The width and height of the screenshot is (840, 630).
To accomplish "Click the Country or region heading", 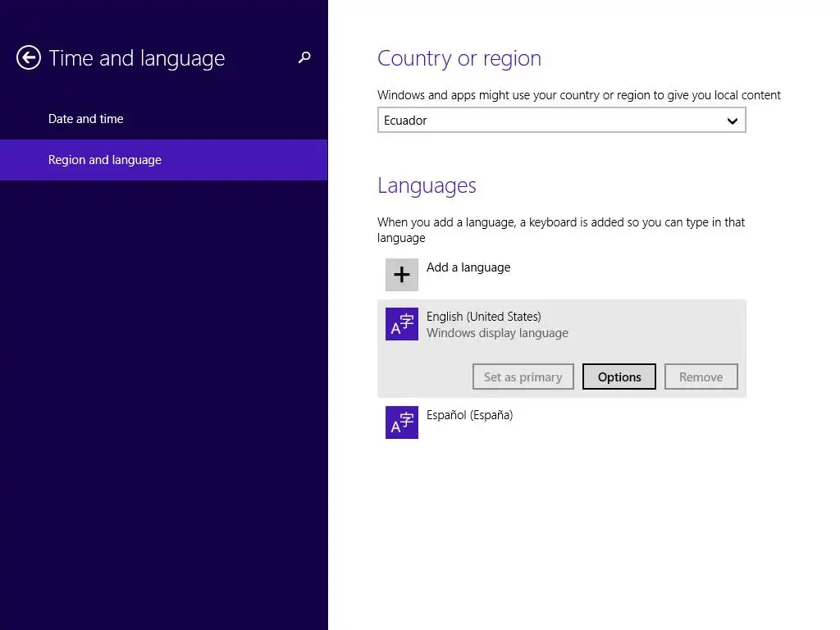I will pos(459,58).
